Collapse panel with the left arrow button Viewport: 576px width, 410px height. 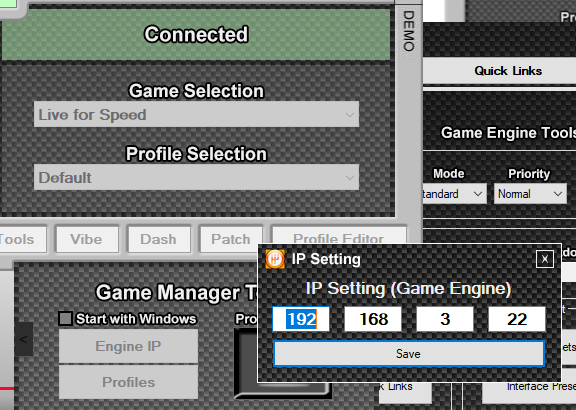(x=24, y=339)
